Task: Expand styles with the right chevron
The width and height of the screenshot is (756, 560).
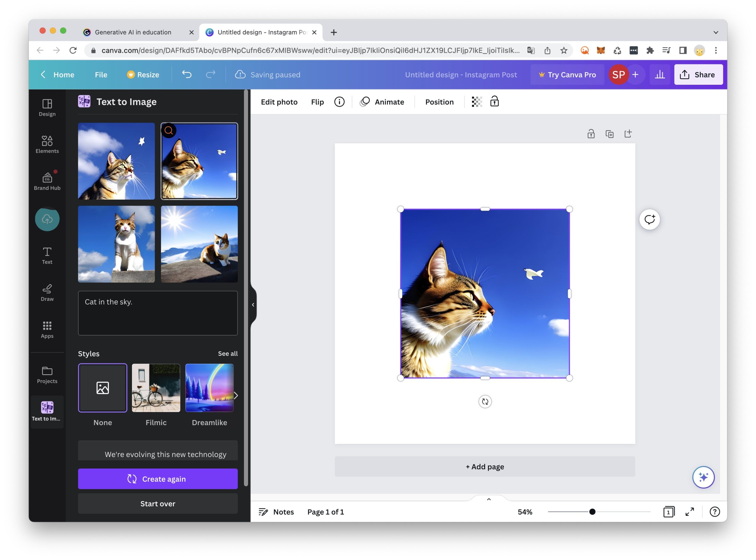Action: click(x=235, y=395)
